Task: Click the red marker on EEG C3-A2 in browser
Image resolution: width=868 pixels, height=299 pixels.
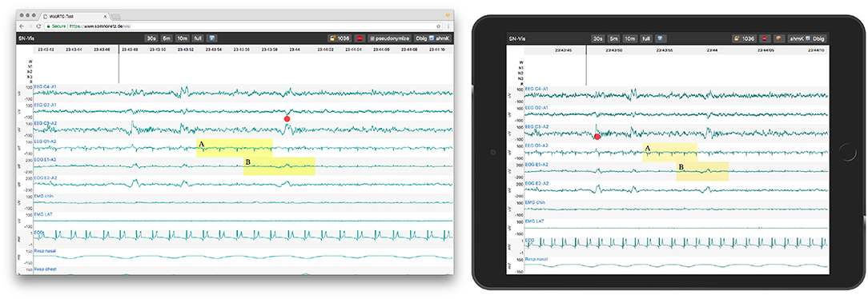Action: [287, 119]
